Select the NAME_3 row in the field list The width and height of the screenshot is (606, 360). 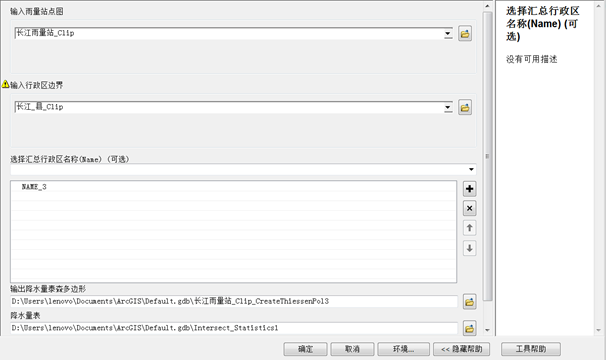click(233, 187)
